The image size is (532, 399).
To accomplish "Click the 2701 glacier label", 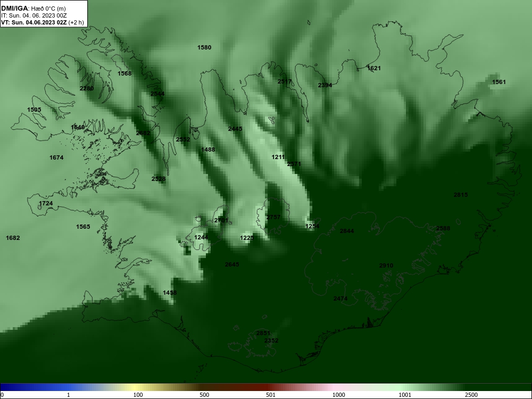I will click(221, 221).
